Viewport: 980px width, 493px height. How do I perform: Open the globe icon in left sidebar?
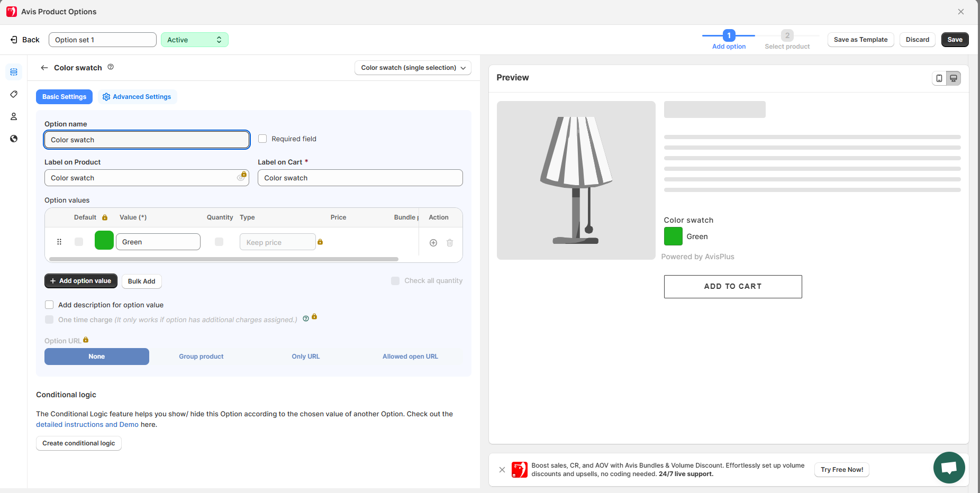(14, 139)
